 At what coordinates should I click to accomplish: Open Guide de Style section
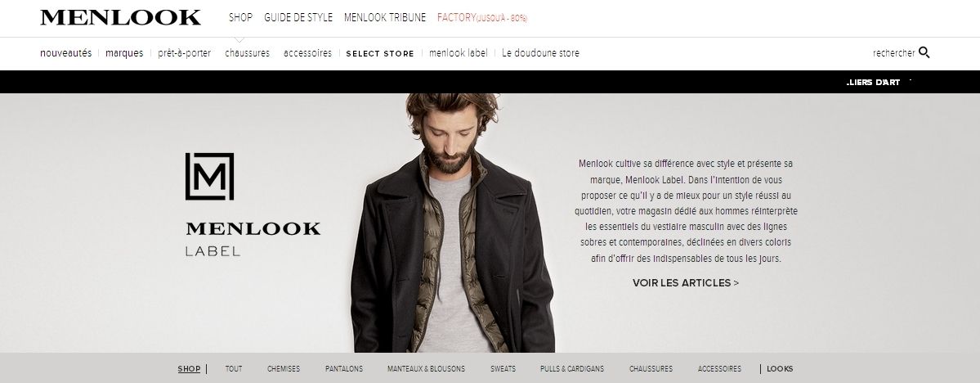[298, 17]
